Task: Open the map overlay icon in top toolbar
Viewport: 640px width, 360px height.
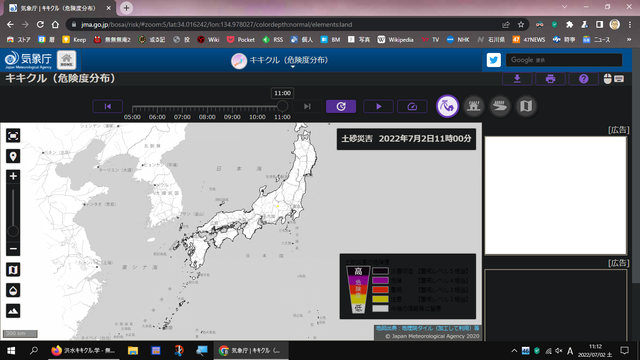Action: pos(526,106)
